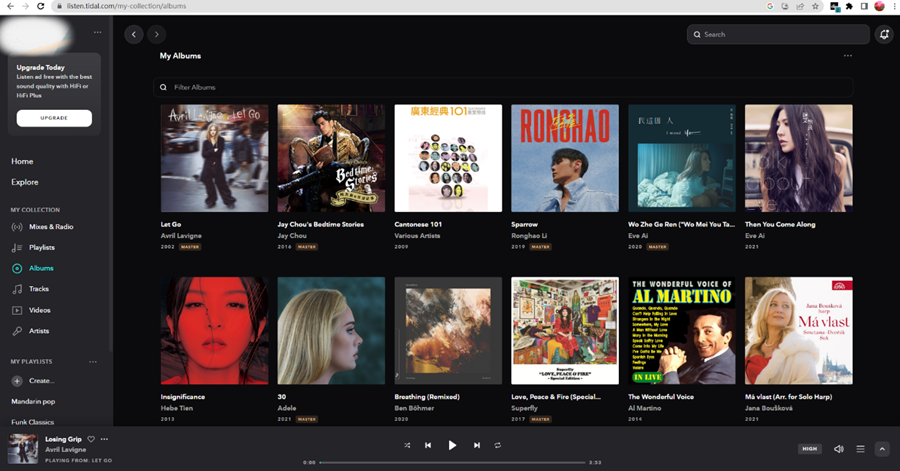This screenshot has width=900, height=471.
Task: Open the Jay Chou artist link
Action: (292, 235)
